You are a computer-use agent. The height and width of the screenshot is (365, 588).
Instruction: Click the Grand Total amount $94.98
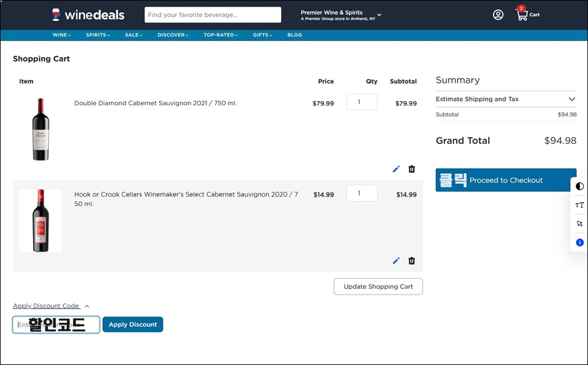[x=560, y=141]
